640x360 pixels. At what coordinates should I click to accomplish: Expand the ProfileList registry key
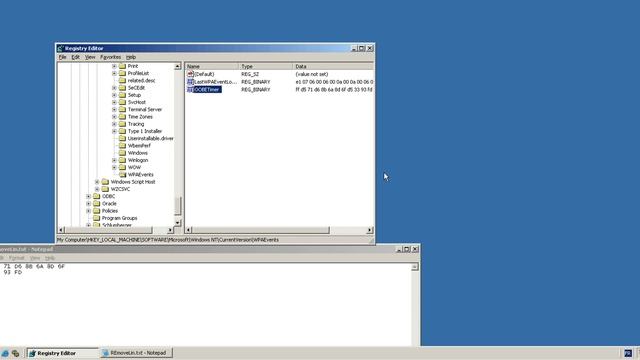[114, 73]
